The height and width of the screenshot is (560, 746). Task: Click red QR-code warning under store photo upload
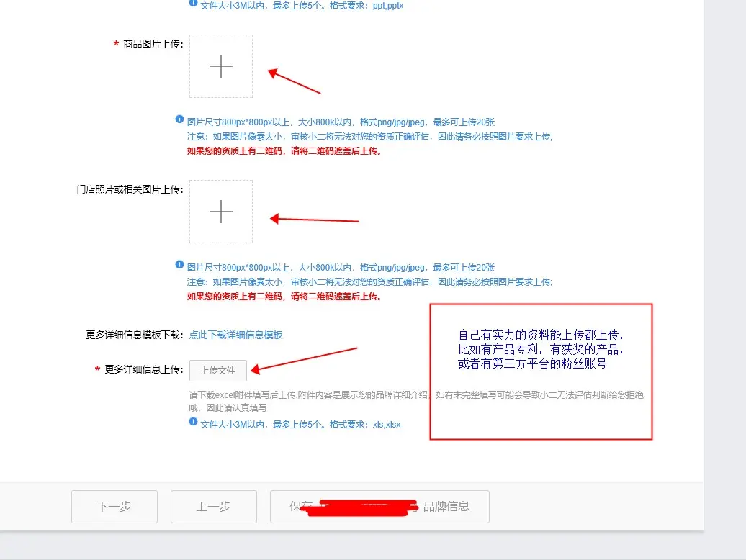[284, 297]
